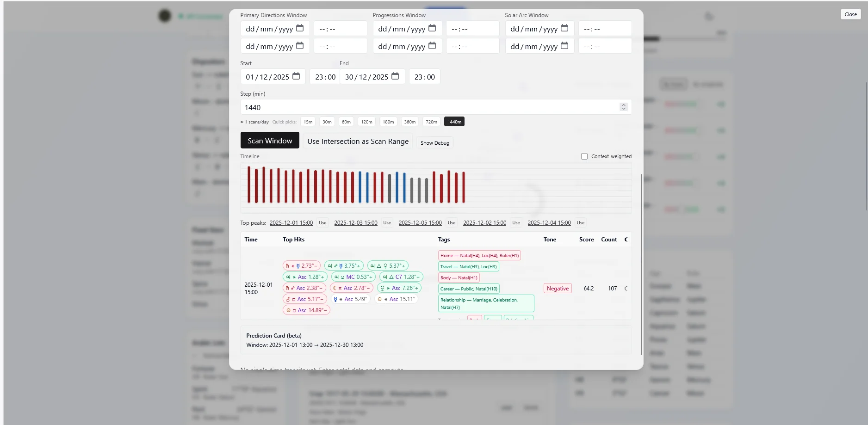This screenshot has height=425, width=868.
Task: Click Use next to the 2025-12-03 peak
Action: click(387, 222)
